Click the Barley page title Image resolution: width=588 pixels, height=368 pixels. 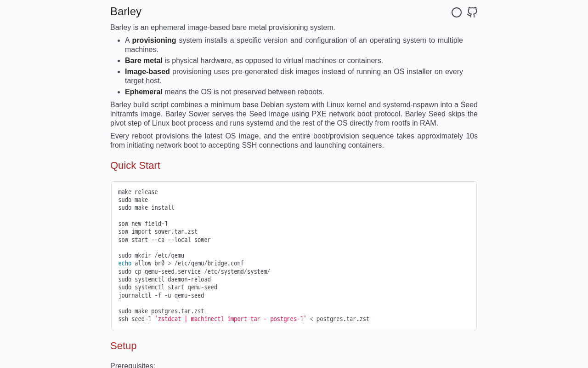(x=126, y=11)
